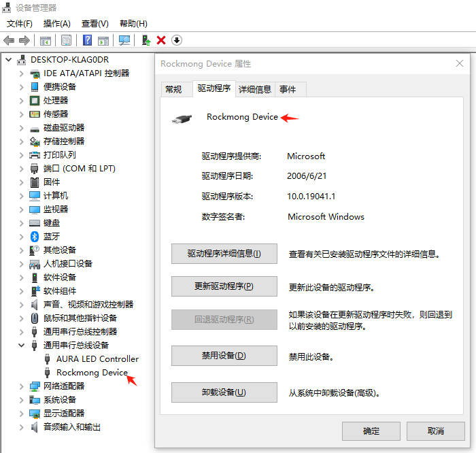Viewport: 476px width, 453px height.
Task: Collapse the DESKTOP-KLAG0DR root node
Action: tap(8, 59)
